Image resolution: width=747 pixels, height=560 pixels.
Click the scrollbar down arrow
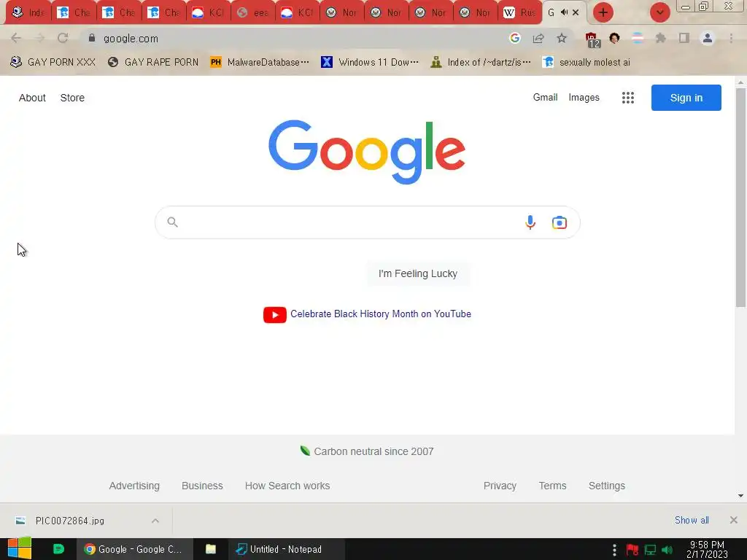740,496
